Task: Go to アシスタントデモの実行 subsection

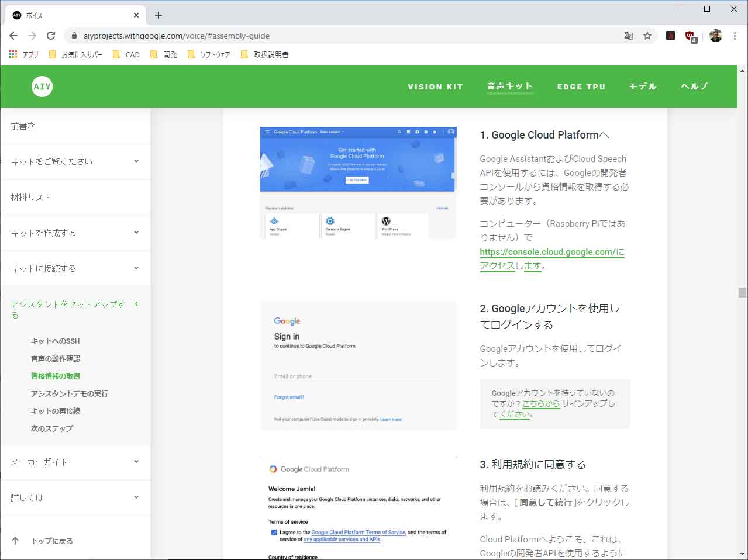Action: tap(70, 393)
